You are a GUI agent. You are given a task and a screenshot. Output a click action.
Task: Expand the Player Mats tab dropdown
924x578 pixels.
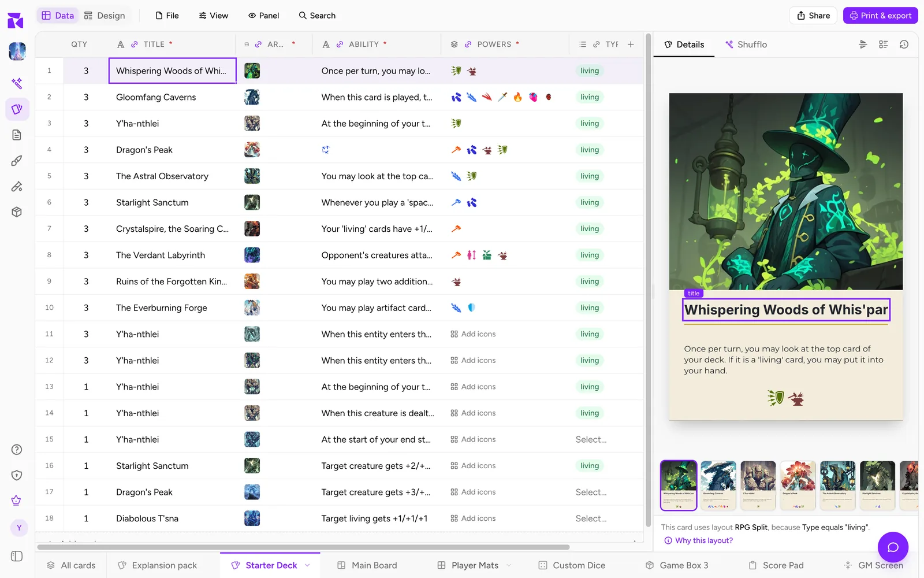[509, 565]
